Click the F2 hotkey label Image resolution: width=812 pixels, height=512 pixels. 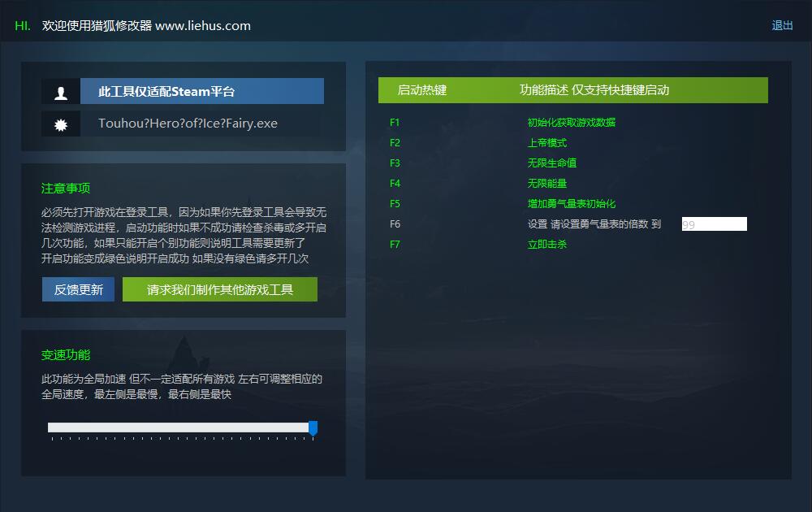(x=395, y=142)
